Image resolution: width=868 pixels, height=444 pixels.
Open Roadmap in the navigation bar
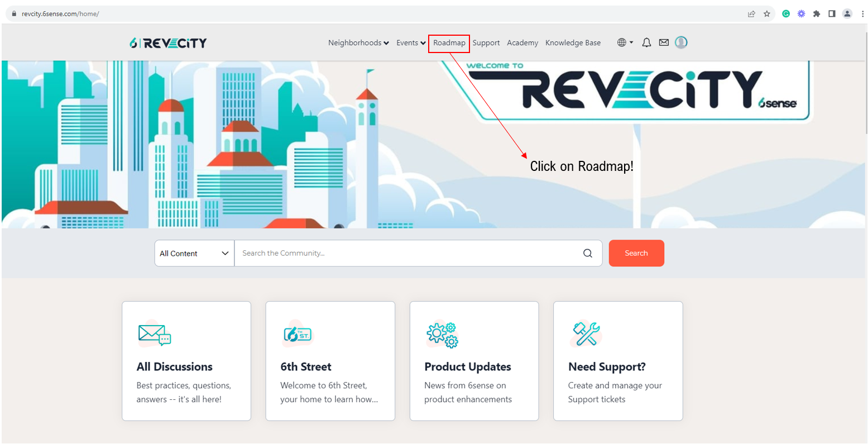click(x=449, y=43)
